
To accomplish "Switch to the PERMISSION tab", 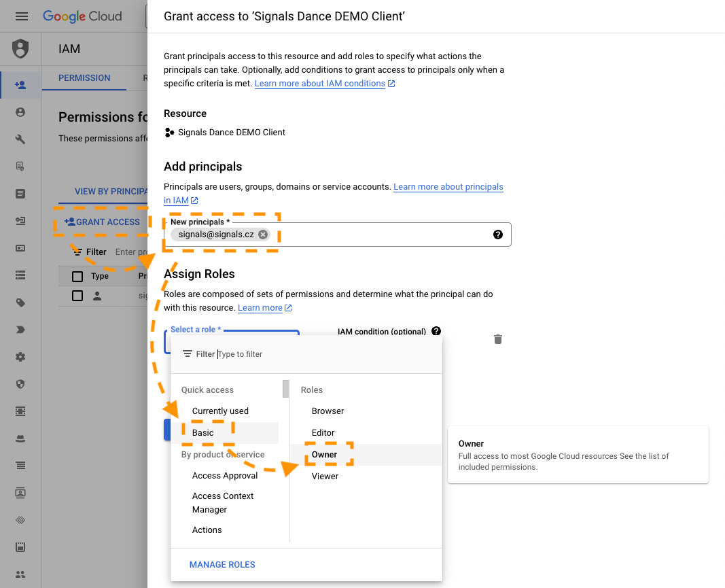I will coord(84,77).
